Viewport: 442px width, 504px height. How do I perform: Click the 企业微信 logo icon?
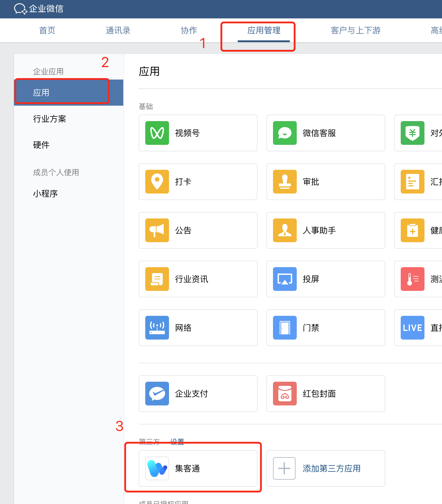pos(20,9)
